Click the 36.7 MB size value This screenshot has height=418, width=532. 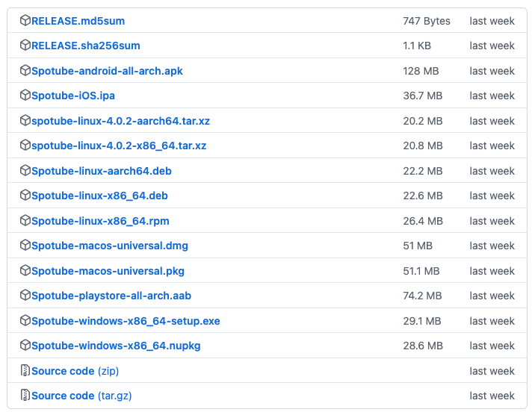click(x=423, y=96)
